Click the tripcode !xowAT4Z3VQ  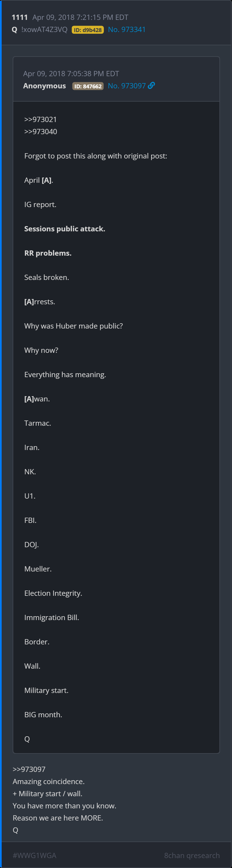(x=44, y=30)
